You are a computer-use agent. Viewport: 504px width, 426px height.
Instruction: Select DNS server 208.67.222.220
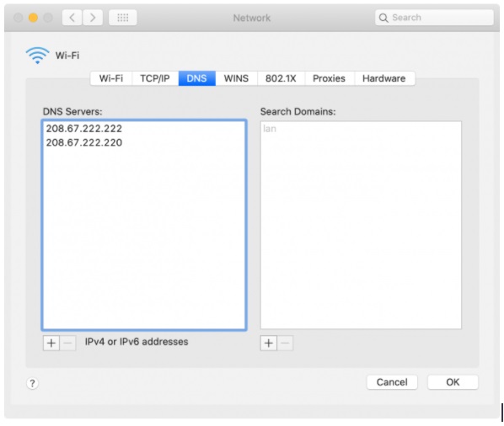[x=84, y=142]
